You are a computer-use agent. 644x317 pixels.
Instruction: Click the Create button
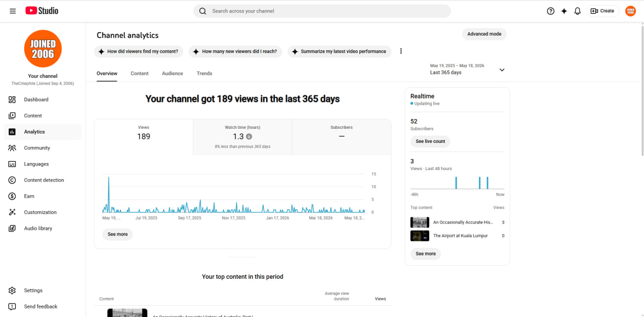(x=603, y=11)
